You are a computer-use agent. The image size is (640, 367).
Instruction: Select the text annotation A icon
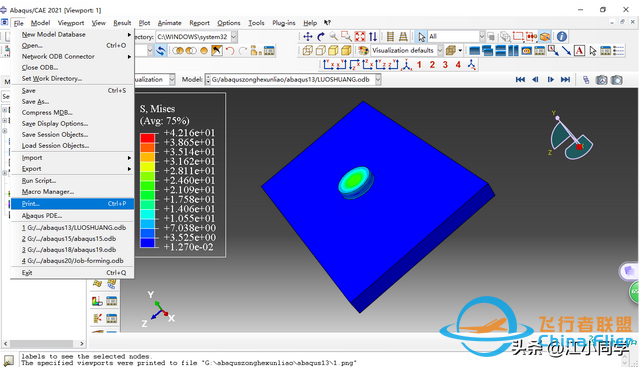[x=579, y=51]
